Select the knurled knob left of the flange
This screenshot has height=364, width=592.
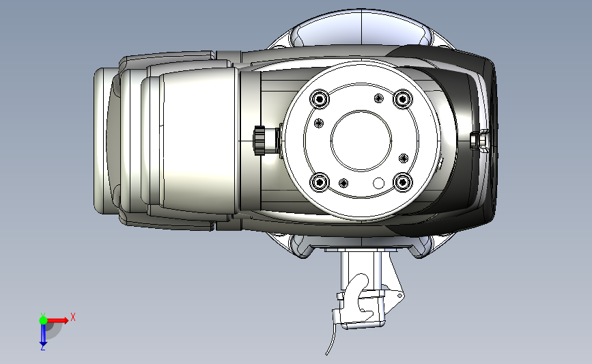click(259, 141)
